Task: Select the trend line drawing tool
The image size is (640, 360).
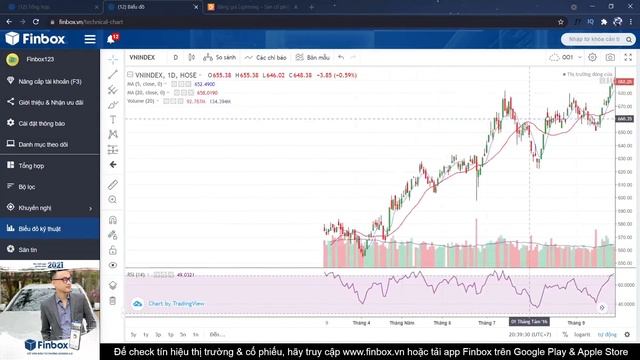Action: coord(113,74)
